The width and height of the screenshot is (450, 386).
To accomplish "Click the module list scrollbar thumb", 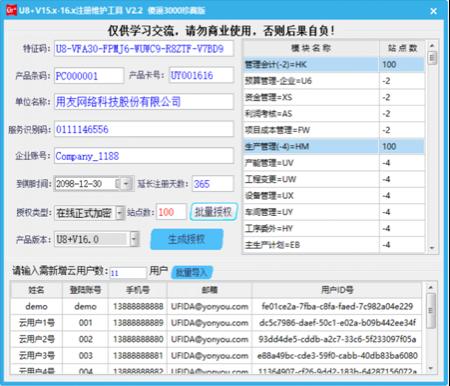I will [x=432, y=58].
